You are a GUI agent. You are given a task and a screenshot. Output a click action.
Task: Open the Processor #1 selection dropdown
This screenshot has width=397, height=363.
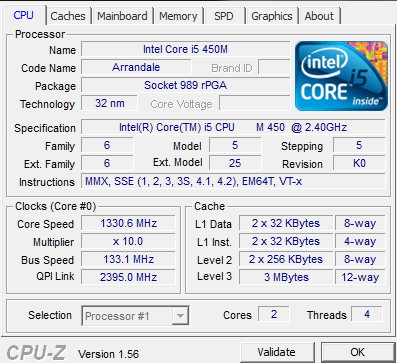click(x=135, y=316)
